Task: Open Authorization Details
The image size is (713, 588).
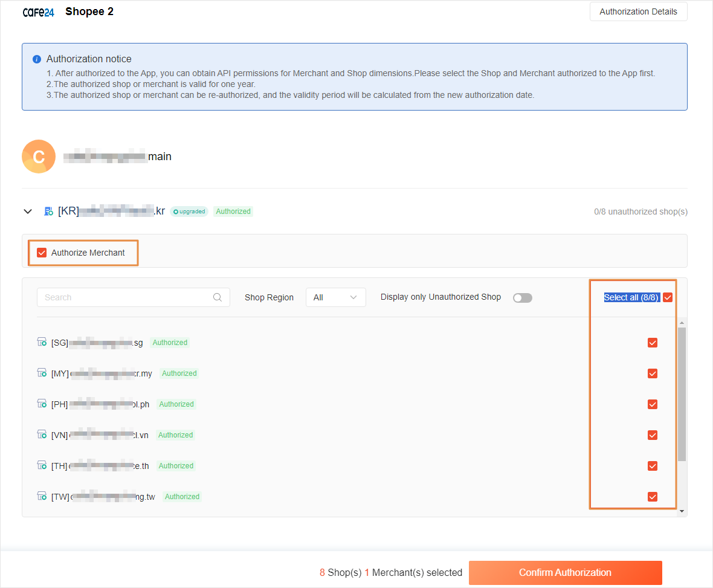Action: tap(639, 12)
